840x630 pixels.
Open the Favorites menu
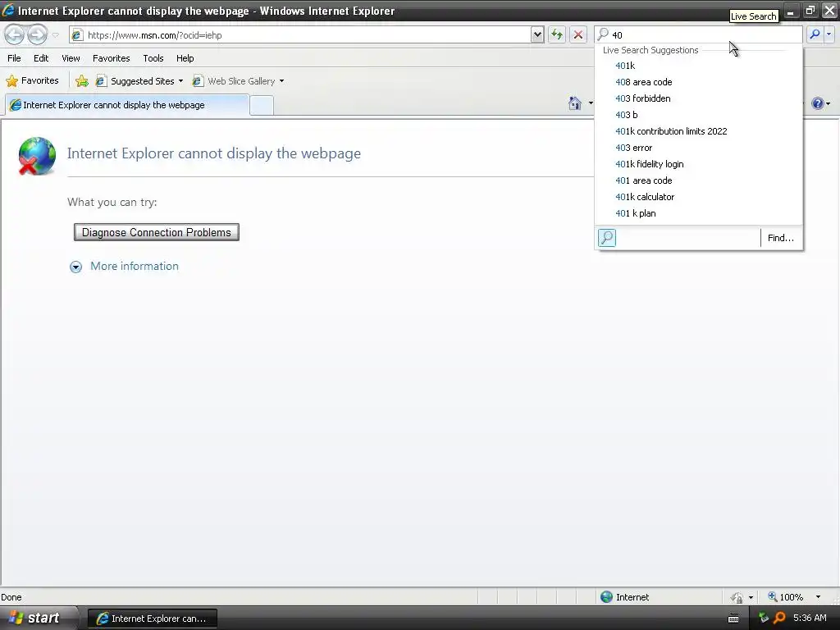click(111, 58)
